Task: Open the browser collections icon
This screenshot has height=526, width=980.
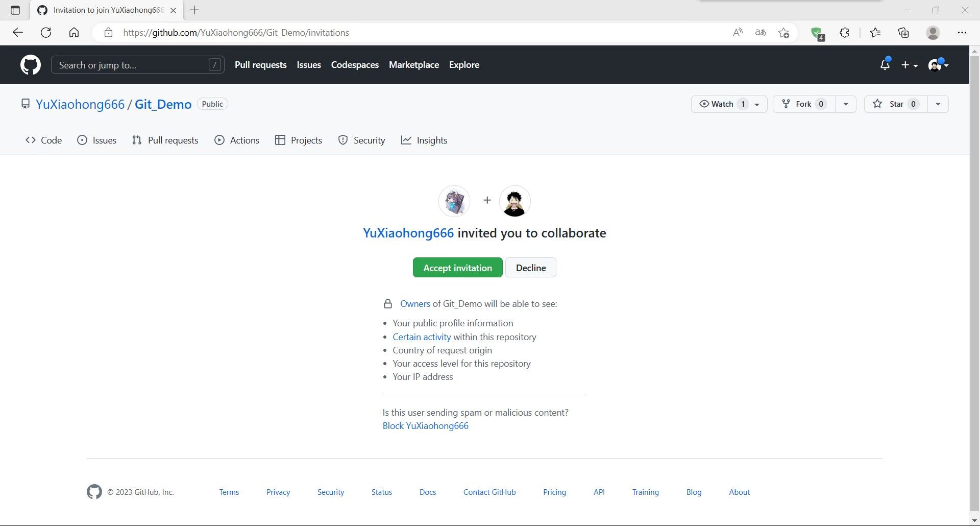Action: coord(904,33)
